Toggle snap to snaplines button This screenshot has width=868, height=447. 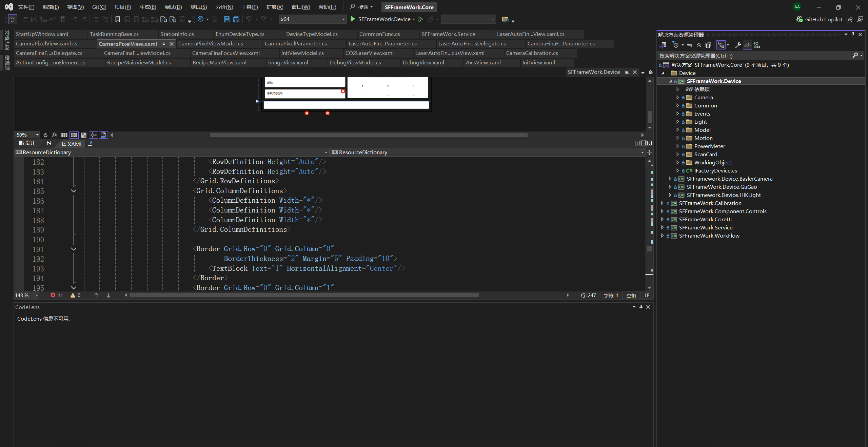click(x=94, y=135)
